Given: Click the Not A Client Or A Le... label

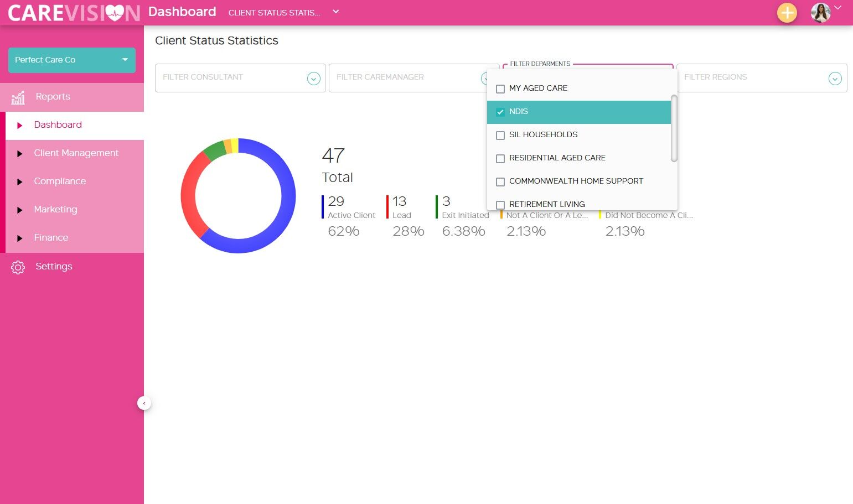Looking at the screenshot, I should click(547, 215).
